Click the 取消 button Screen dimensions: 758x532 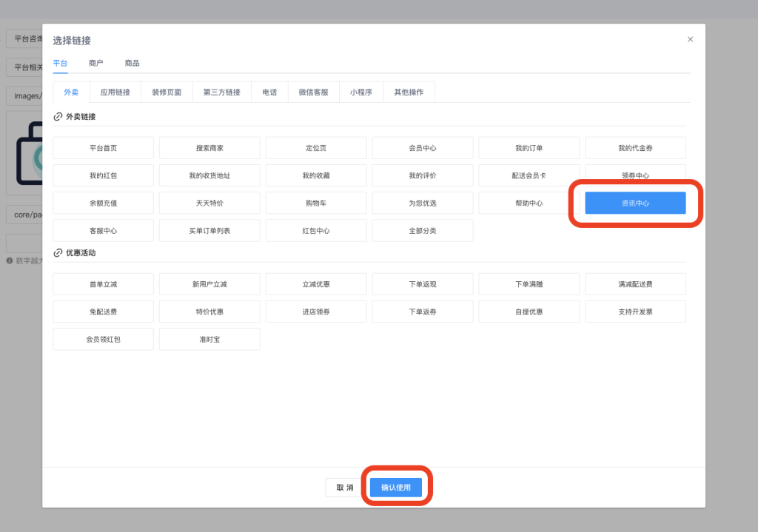point(344,488)
